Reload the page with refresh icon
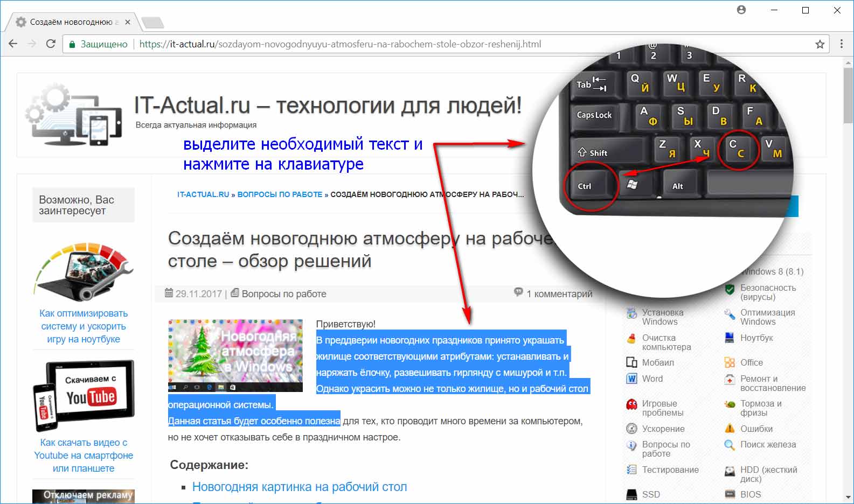Image resolution: width=854 pixels, height=504 pixels. coord(51,44)
